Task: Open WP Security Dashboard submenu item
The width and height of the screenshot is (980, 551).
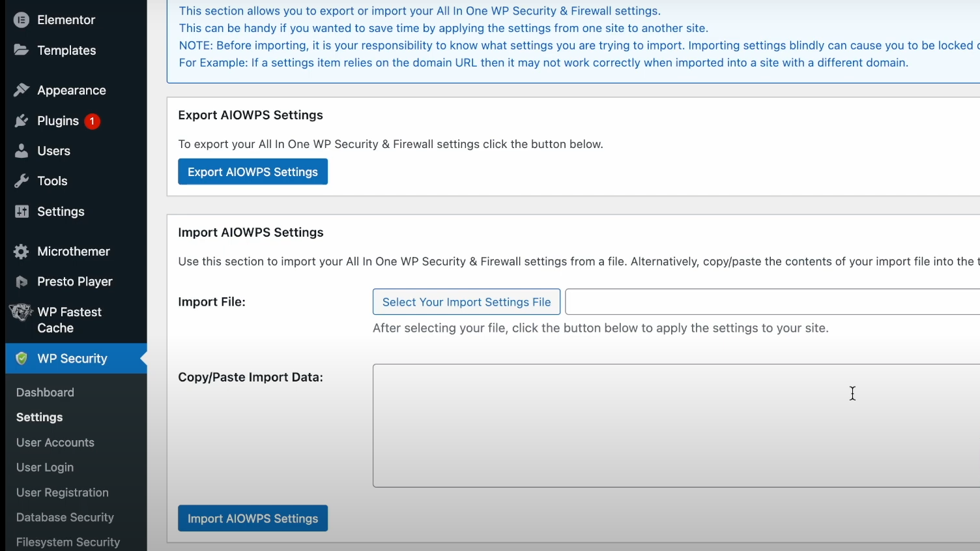Action: click(45, 393)
